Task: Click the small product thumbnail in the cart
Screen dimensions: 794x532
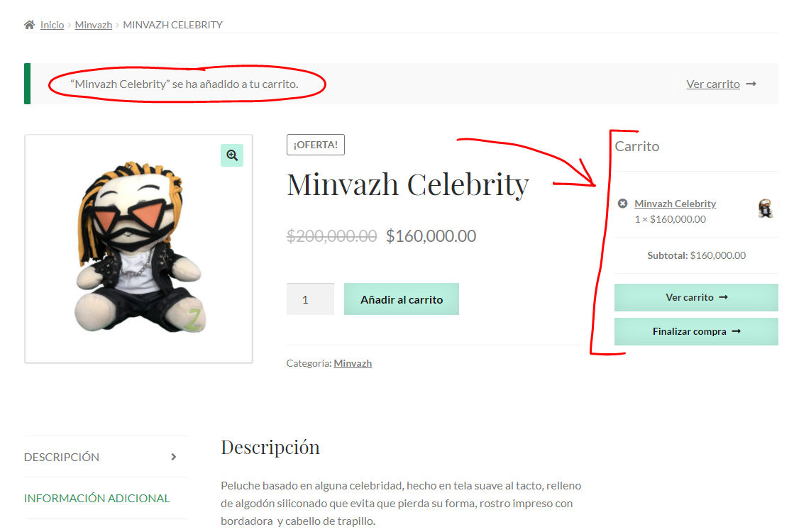Action: tap(765, 209)
